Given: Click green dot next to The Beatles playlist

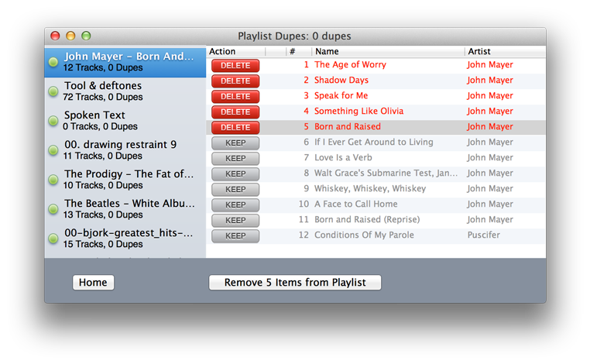Looking at the screenshot, I should (53, 209).
